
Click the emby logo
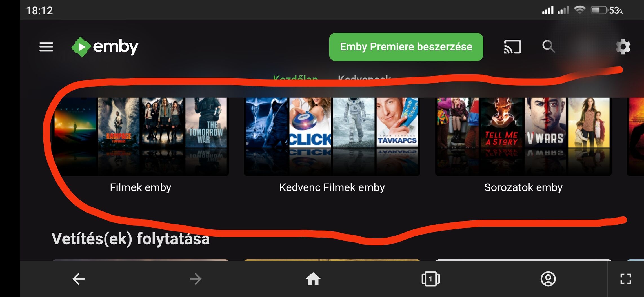pos(105,47)
